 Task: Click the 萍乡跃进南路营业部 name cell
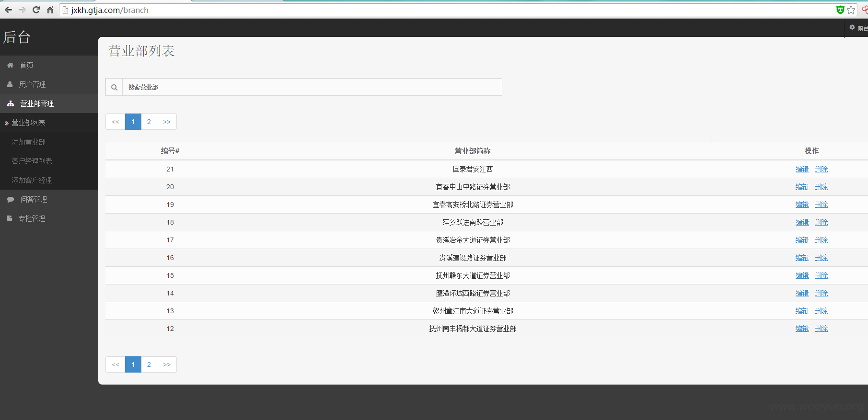coord(473,222)
